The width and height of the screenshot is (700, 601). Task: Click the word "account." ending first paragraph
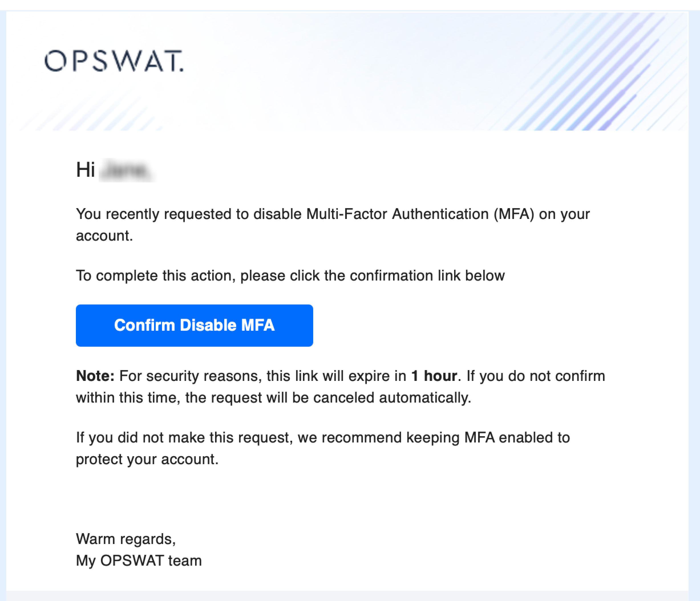point(104,236)
